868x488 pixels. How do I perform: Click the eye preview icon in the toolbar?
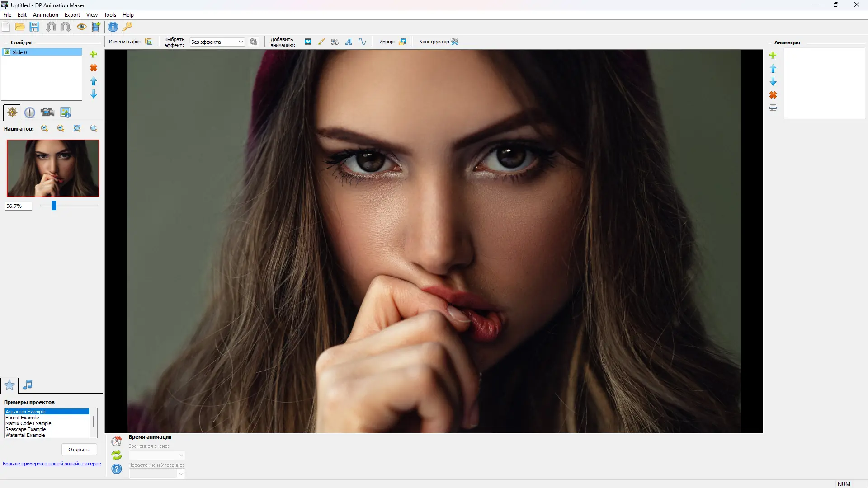click(81, 27)
